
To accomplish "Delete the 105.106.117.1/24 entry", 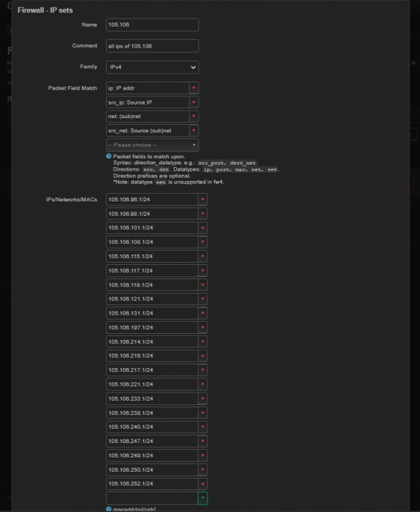I will click(203, 270).
